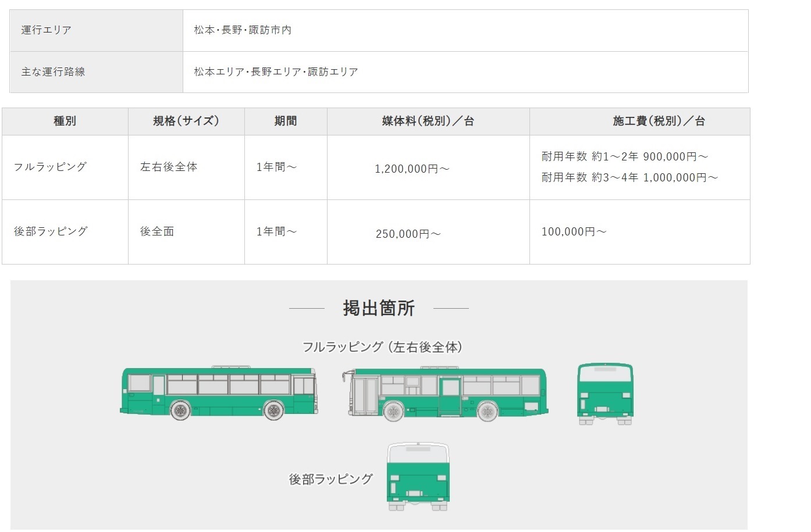Click the left-side view bus illustration
The width and height of the screenshot is (811, 532).
(x=219, y=393)
